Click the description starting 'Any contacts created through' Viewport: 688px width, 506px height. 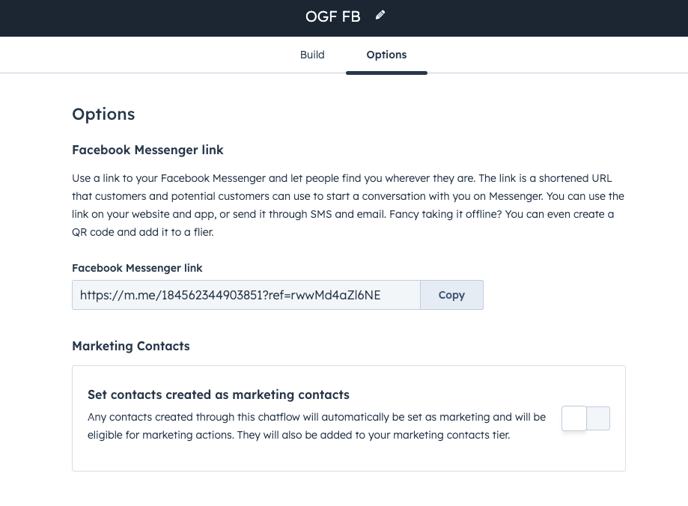(x=316, y=426)
